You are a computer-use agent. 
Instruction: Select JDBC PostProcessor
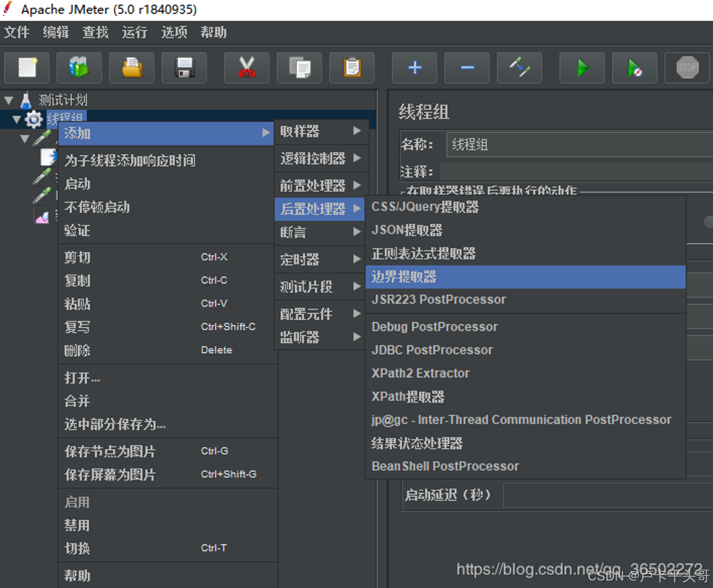point(526,350)
